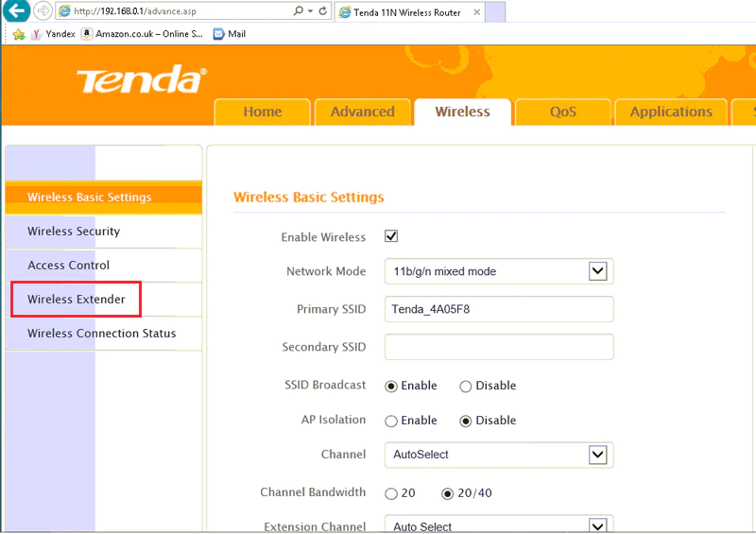Click the Wireless Basic Settings heading

309,198
